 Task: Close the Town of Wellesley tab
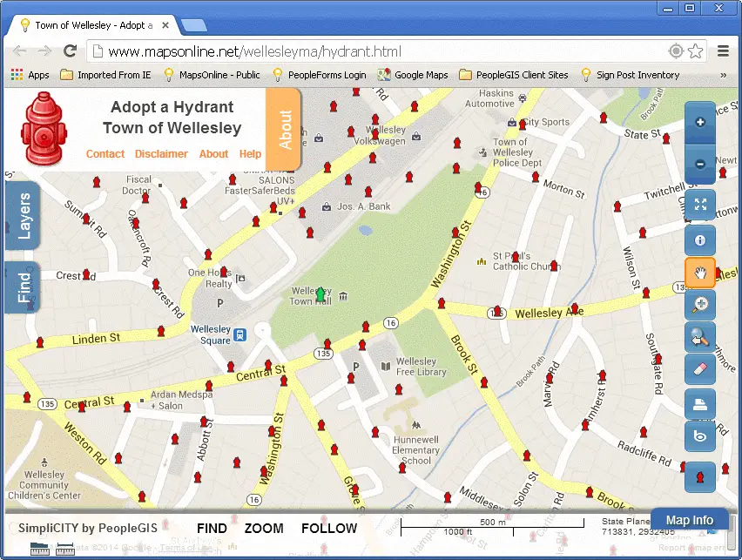[165, 25]
